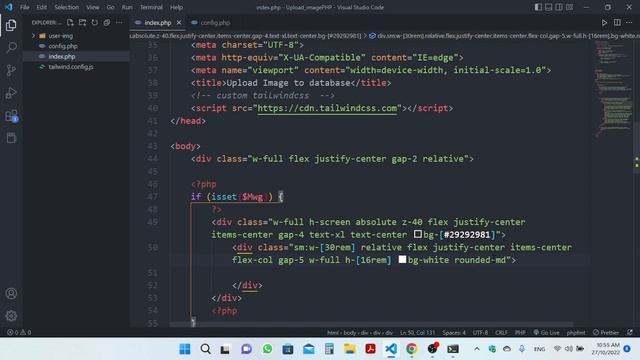Open the notifications icon in status bar

630,332
